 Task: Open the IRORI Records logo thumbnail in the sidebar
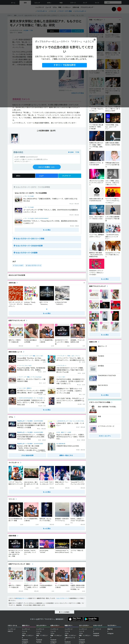pyautogui.click(x=97, y=192)
